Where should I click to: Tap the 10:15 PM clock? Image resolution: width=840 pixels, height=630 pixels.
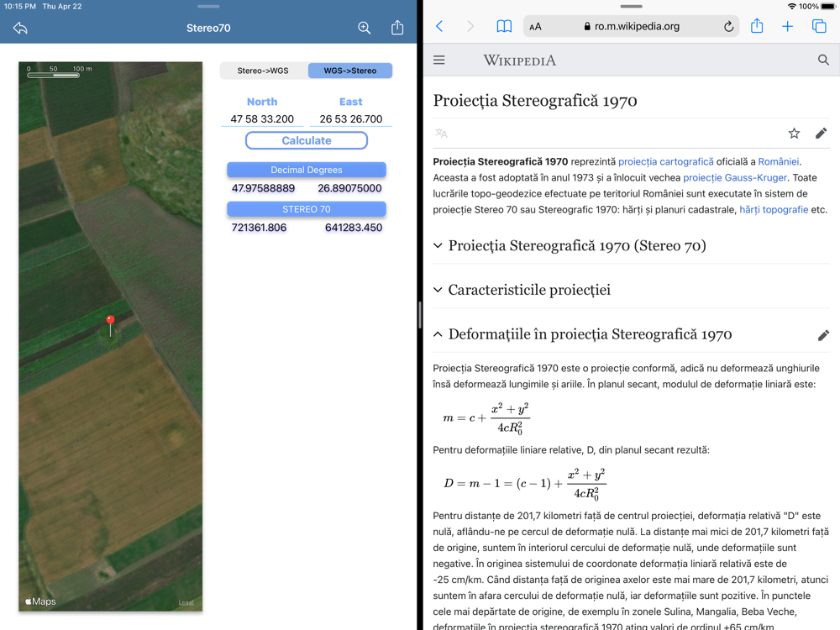click(20, 7)
